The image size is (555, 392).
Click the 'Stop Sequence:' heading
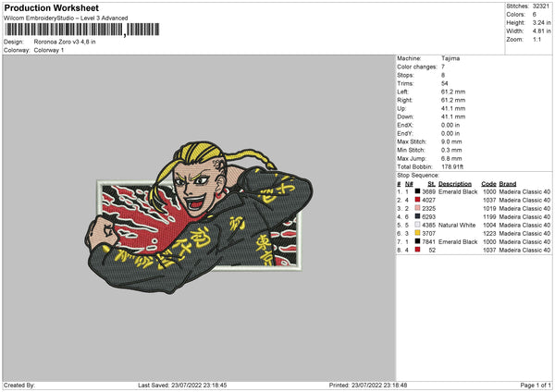pyautogui.click(x=418, y=176)
